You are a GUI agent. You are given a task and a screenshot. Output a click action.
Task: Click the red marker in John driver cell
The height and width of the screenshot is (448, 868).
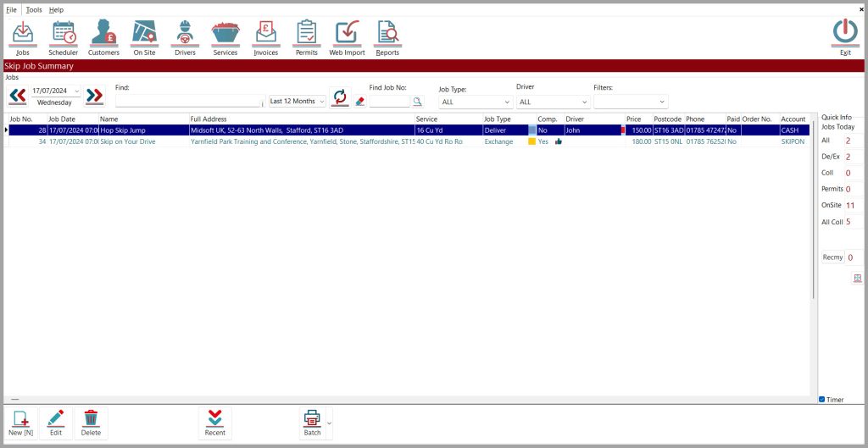(623, 130)
